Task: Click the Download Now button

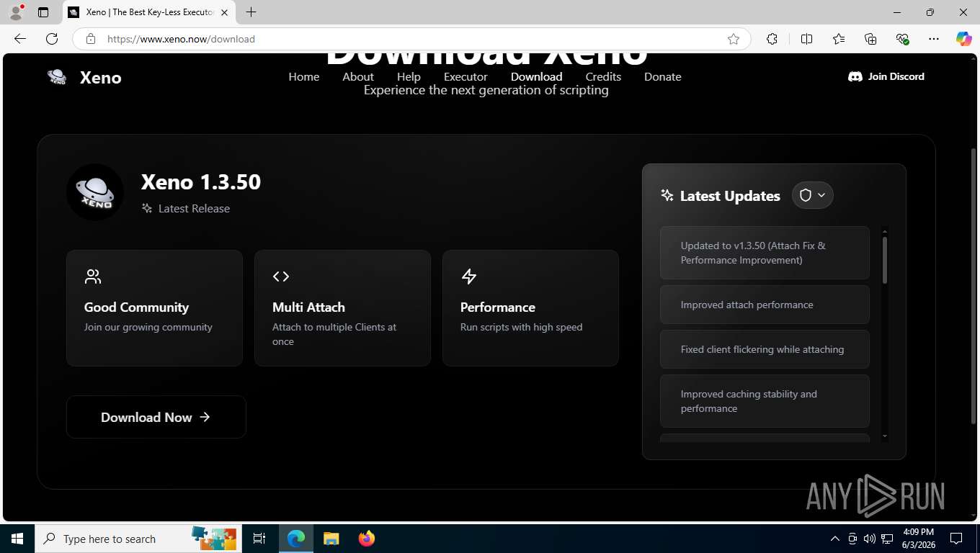Action: (156, 417)
